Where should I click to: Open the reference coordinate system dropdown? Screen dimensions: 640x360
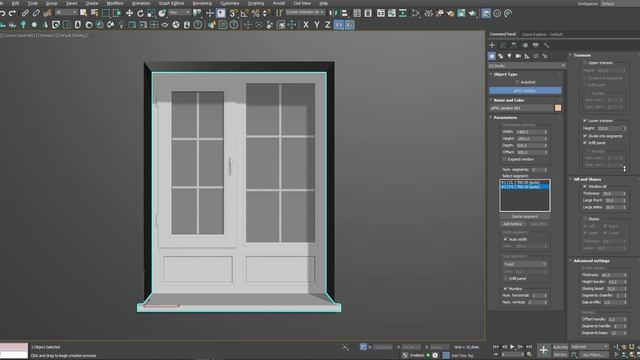click(x=180, y=13)
